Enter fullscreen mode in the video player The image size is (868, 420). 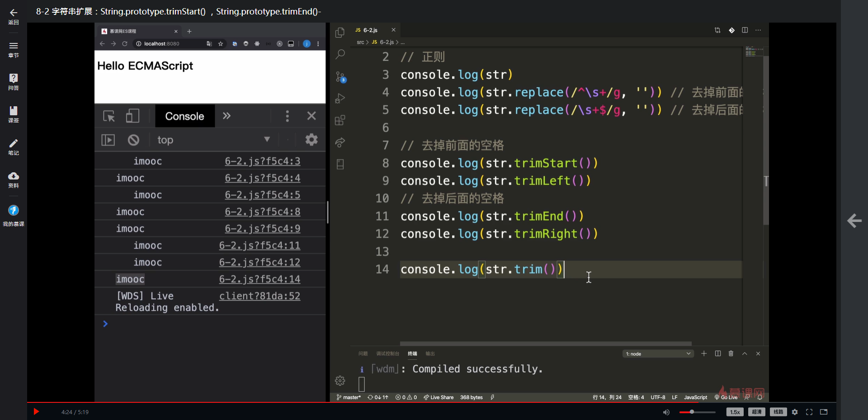[809, 412]
